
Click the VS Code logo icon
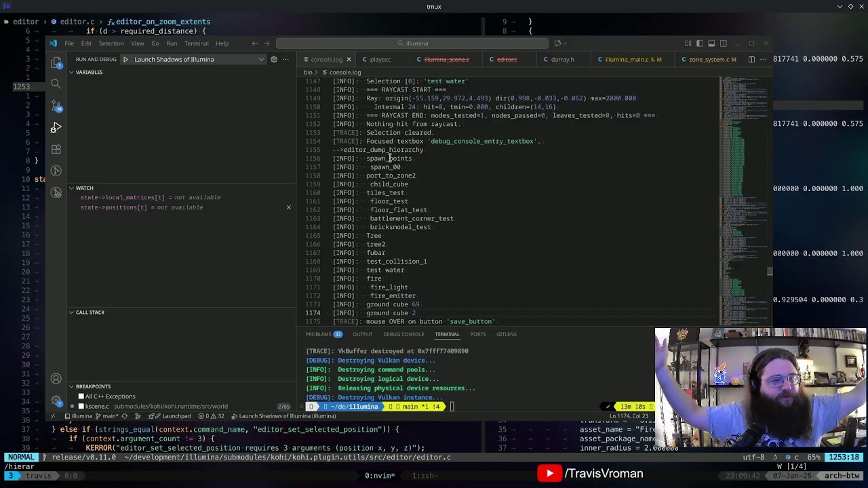tap(54, 43)
